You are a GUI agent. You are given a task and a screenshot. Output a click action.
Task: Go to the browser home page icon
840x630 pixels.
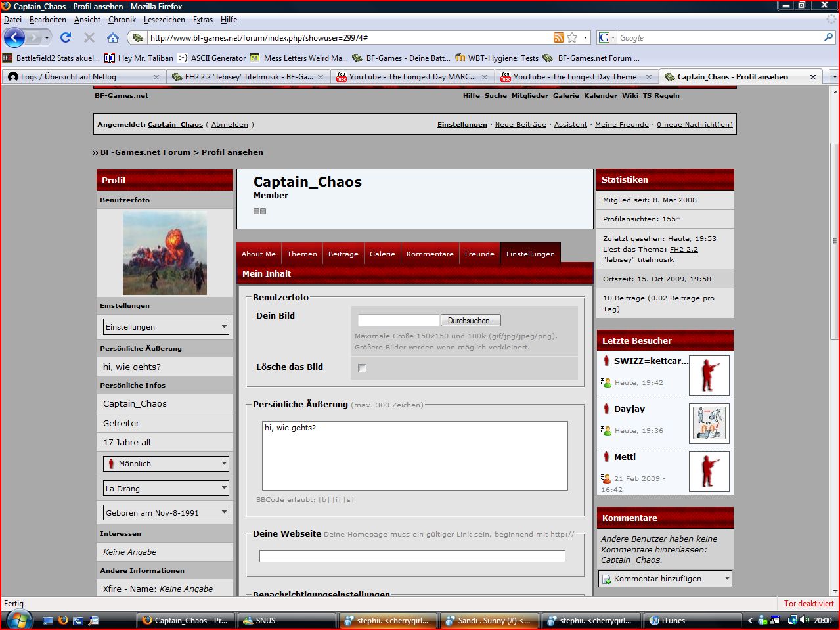[x=113, y=37]
